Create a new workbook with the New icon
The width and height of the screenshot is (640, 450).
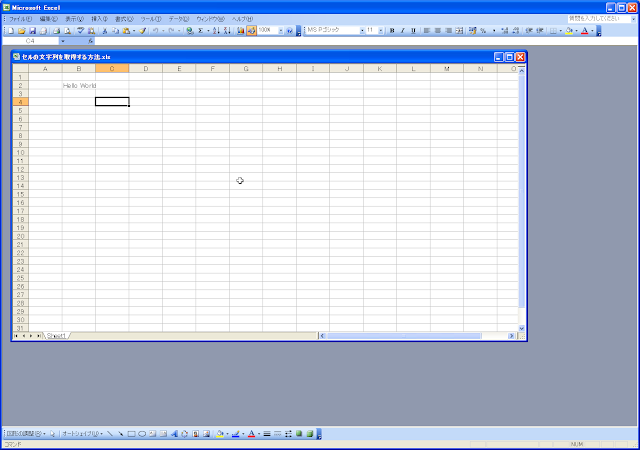point(11,31)
